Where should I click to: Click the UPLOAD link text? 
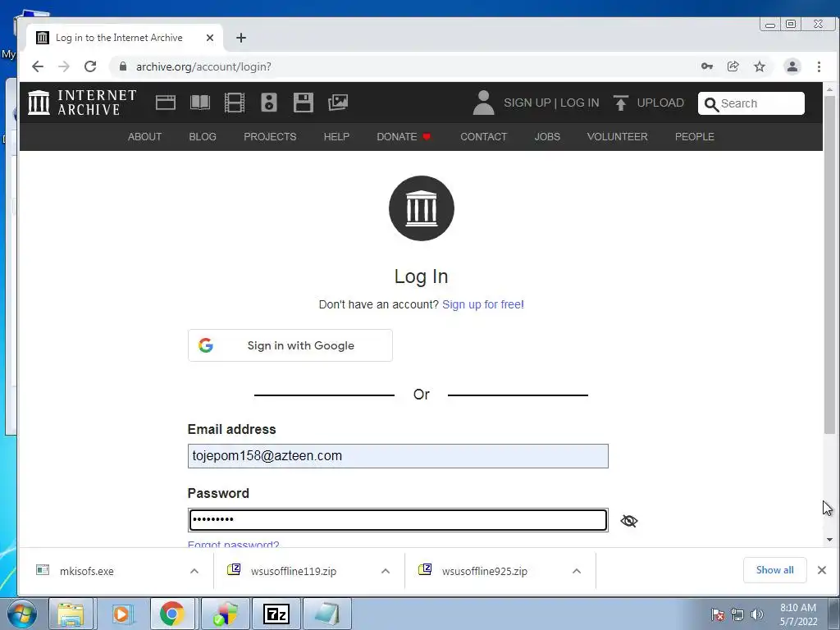660,103
